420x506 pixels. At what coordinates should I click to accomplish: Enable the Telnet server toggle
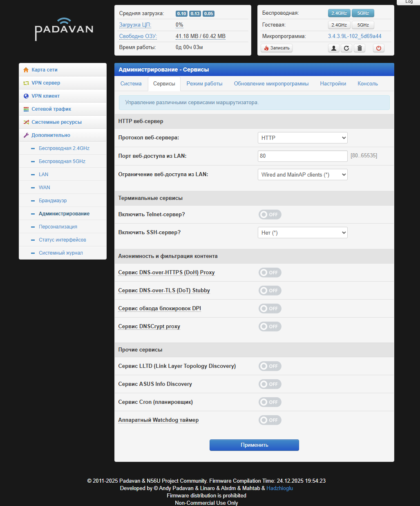270,215
